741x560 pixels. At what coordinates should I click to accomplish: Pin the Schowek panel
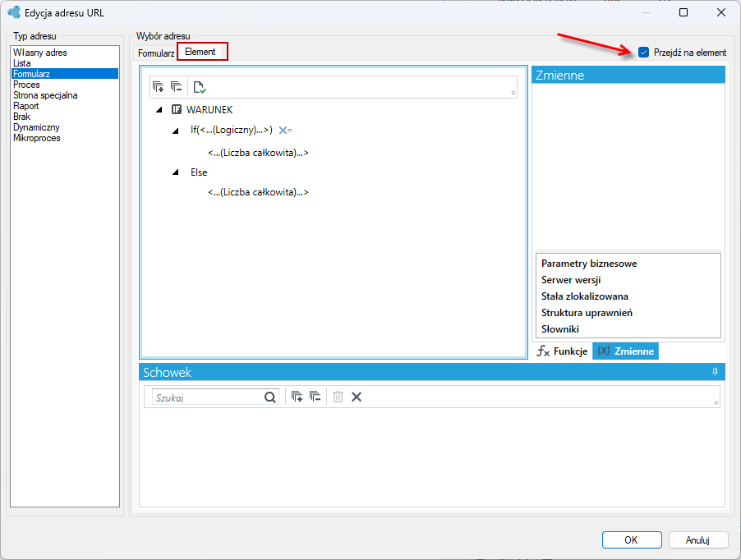click(x=715, y=372)
